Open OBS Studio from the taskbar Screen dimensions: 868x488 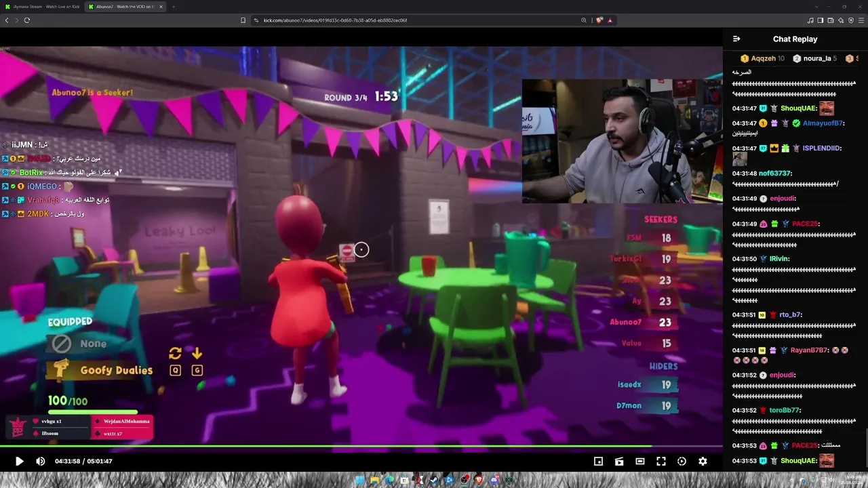coord(465,481)
